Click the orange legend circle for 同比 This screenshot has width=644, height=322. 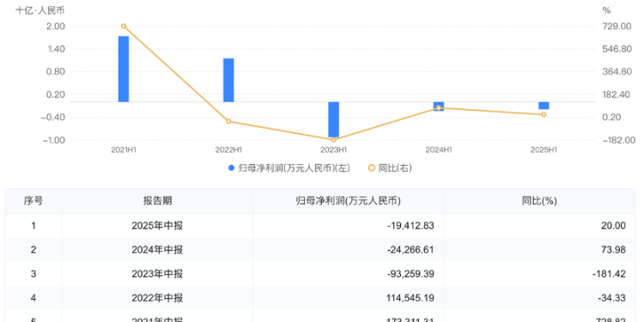[x=371, y=167]
